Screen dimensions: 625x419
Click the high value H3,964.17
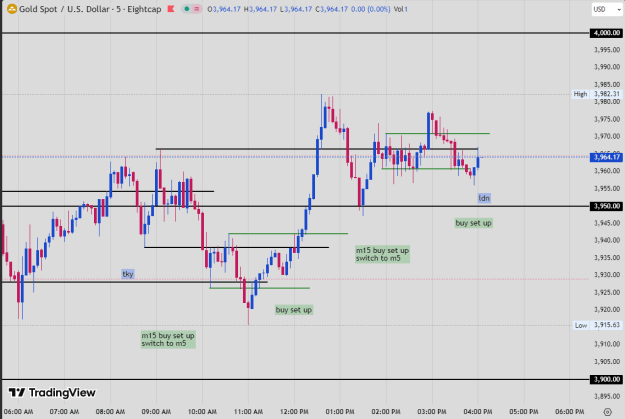tap(260, 9)
